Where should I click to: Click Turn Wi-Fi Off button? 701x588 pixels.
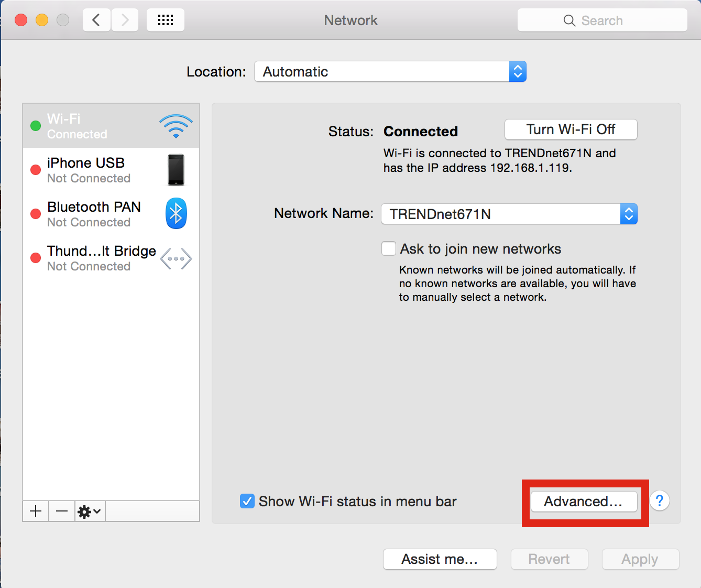571,129
